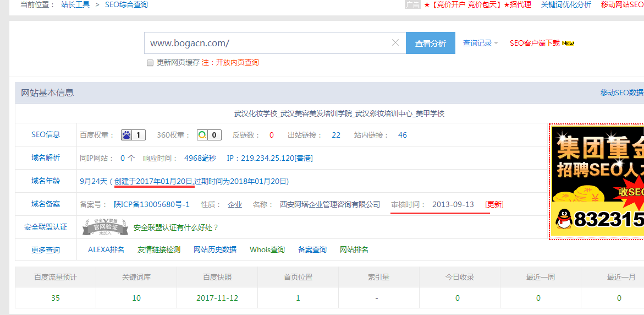The width and height of the screenshot is (644, 315).
Task: Click the 关键词库 column header
Action: click(136, 277)
